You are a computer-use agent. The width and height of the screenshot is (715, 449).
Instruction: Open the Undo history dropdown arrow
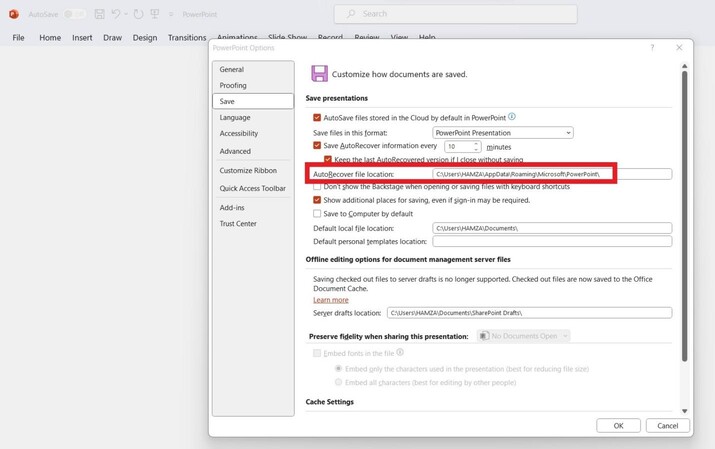[x=126, y=14]
